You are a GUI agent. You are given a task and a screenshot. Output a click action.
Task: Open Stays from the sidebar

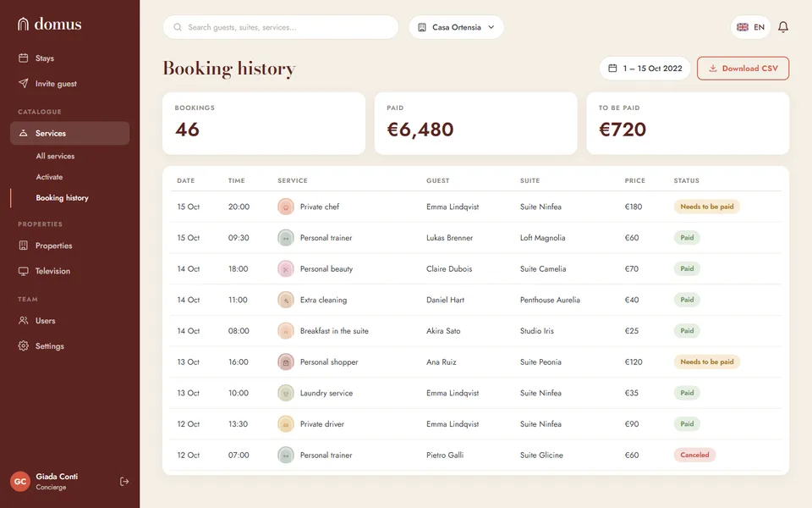point(70,58)
